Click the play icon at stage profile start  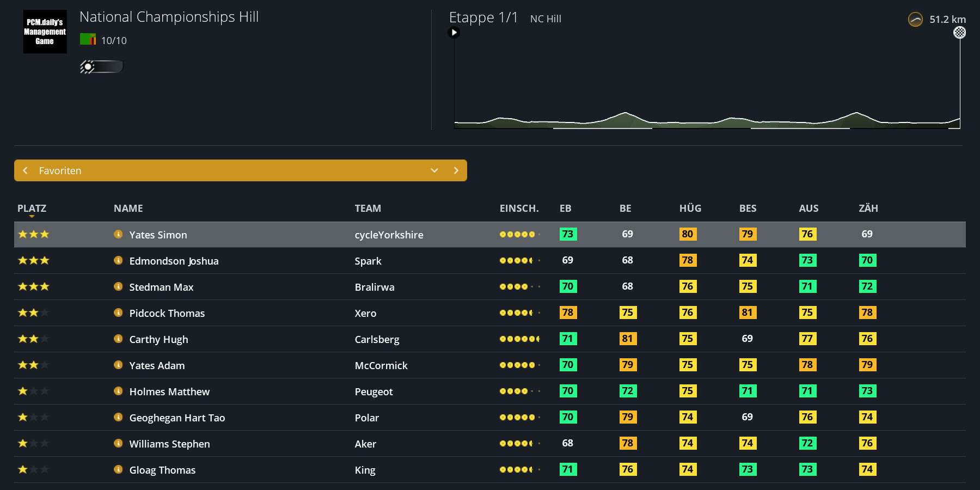tap(454, 33)
